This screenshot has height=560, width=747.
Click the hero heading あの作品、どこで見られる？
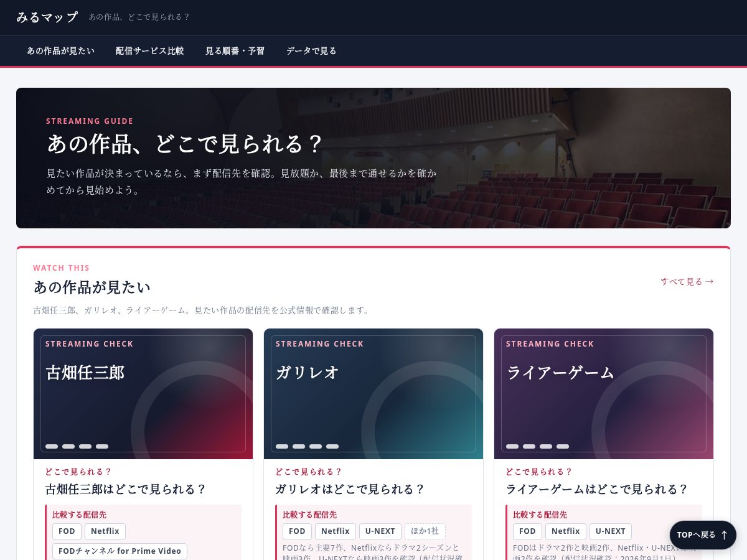click(x=185, y=144)
